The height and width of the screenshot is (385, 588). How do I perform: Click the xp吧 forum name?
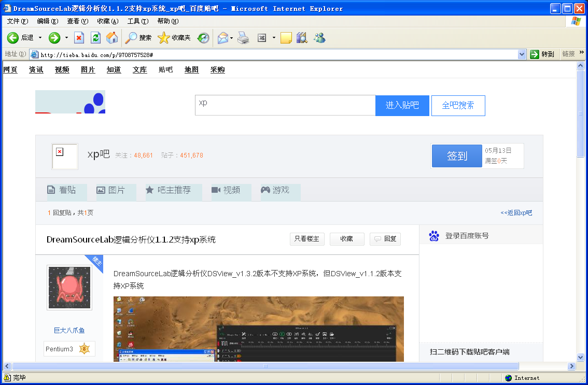(x=99, y=154)
